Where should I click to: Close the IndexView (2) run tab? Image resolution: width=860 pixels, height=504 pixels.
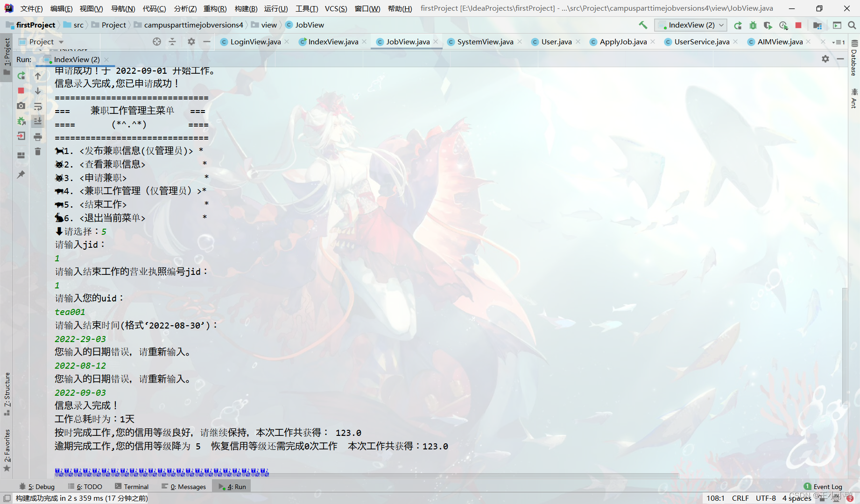coord(106,59)
